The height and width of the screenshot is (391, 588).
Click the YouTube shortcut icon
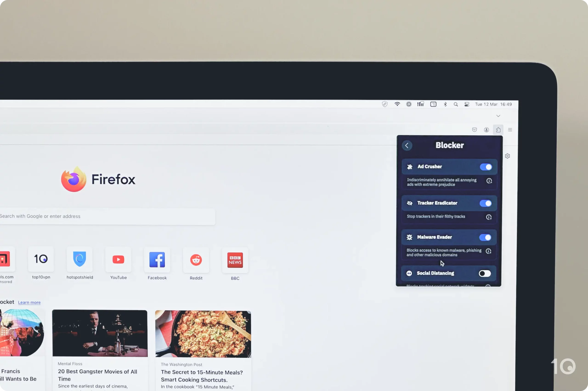point(118,259)
